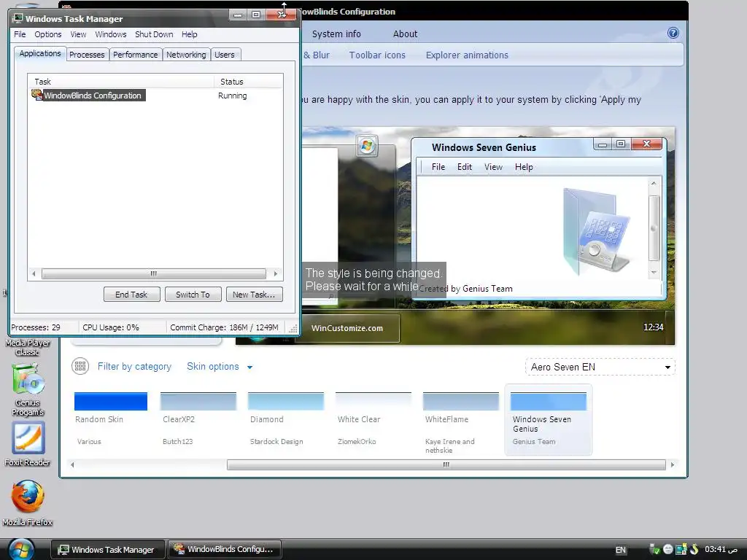The image size is (747, 560).
Task: Select the ClearXP2 skin thumbnail
Action: point(198,401)
